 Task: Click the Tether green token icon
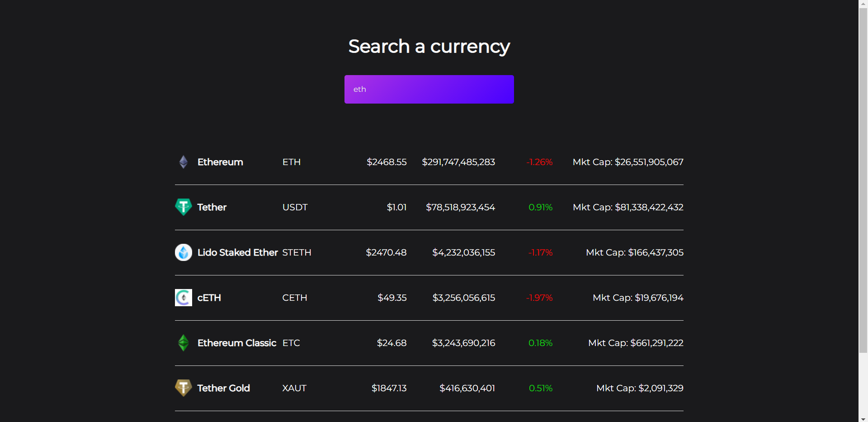pos(183,207)
